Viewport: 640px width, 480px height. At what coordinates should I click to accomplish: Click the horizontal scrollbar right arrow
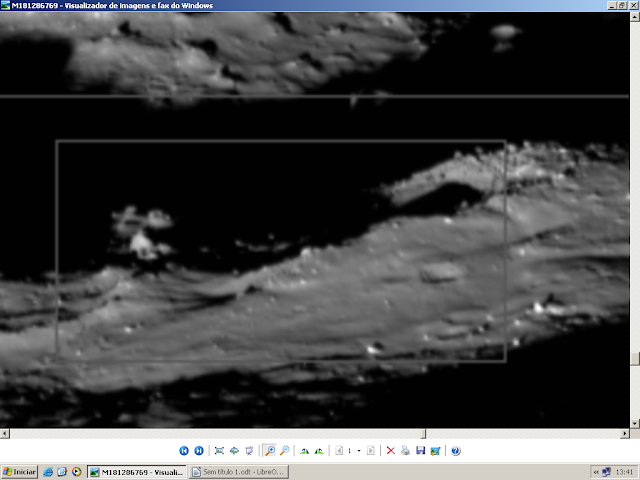coord(625,433)
